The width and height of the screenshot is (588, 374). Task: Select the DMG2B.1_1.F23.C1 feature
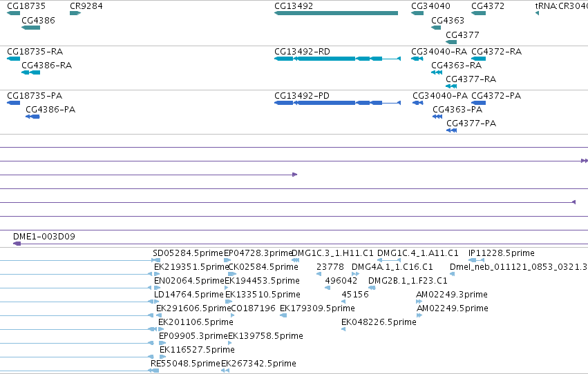click(372, 288)
